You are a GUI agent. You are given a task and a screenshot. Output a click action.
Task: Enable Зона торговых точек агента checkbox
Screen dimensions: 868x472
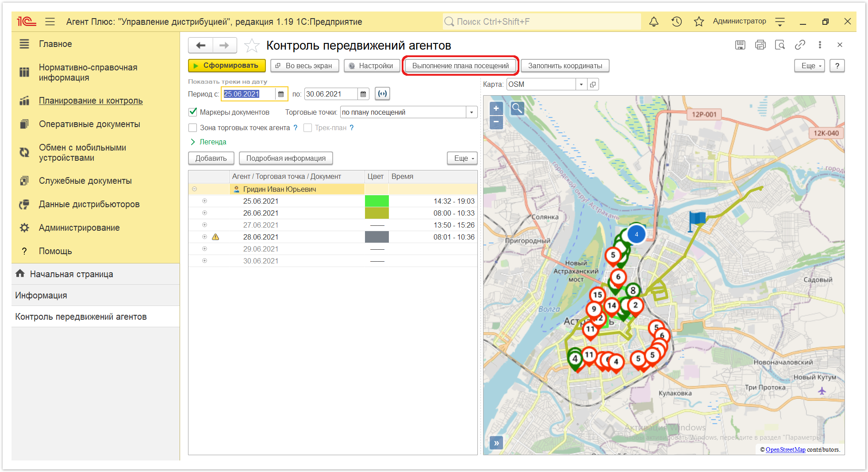coord(193,128)
